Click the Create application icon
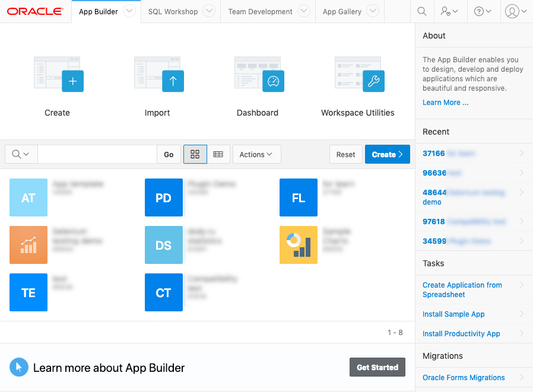The image size is (533, 392). (x=59, y=74)
